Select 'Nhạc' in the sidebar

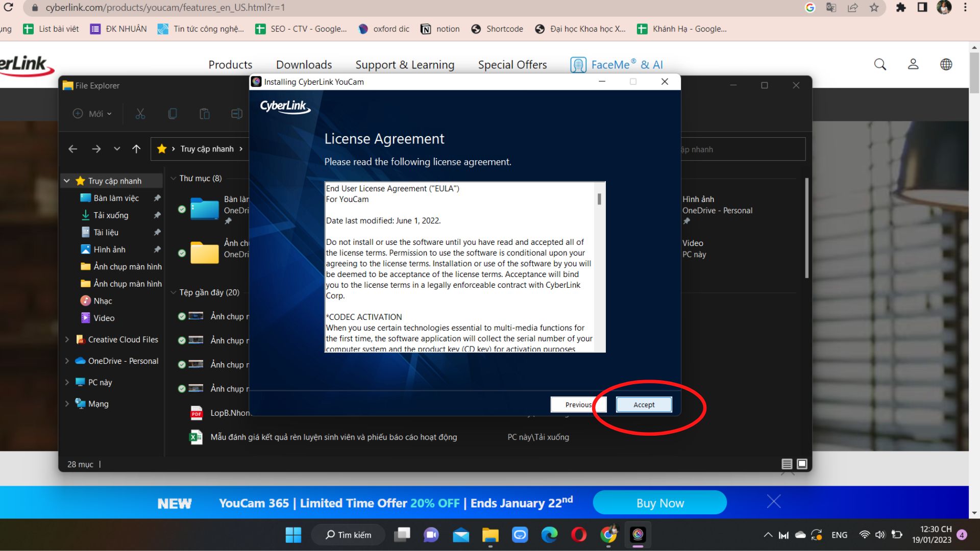tap(103, 301)
